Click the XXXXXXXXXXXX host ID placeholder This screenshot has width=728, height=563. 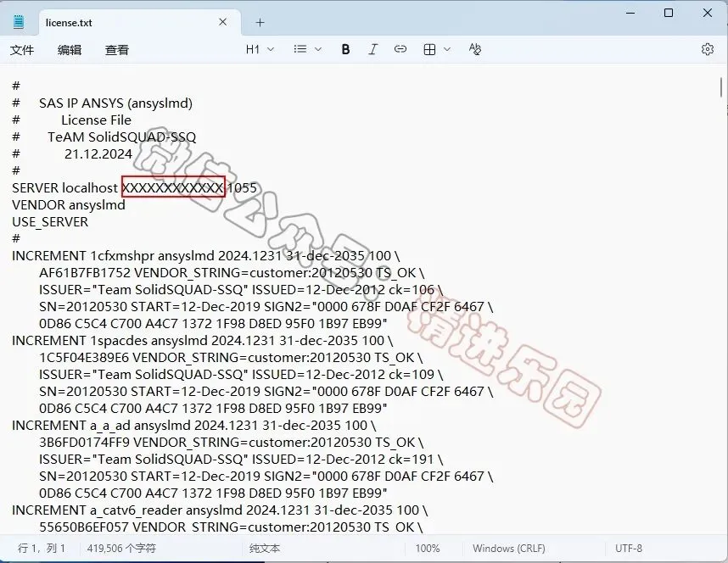click(x=173, y=187)
